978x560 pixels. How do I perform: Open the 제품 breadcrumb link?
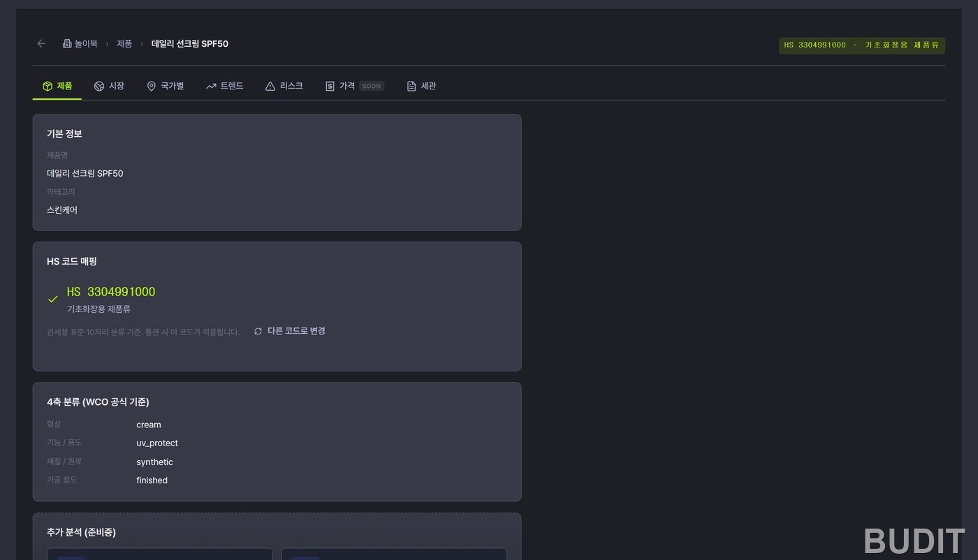click(124, 44)
